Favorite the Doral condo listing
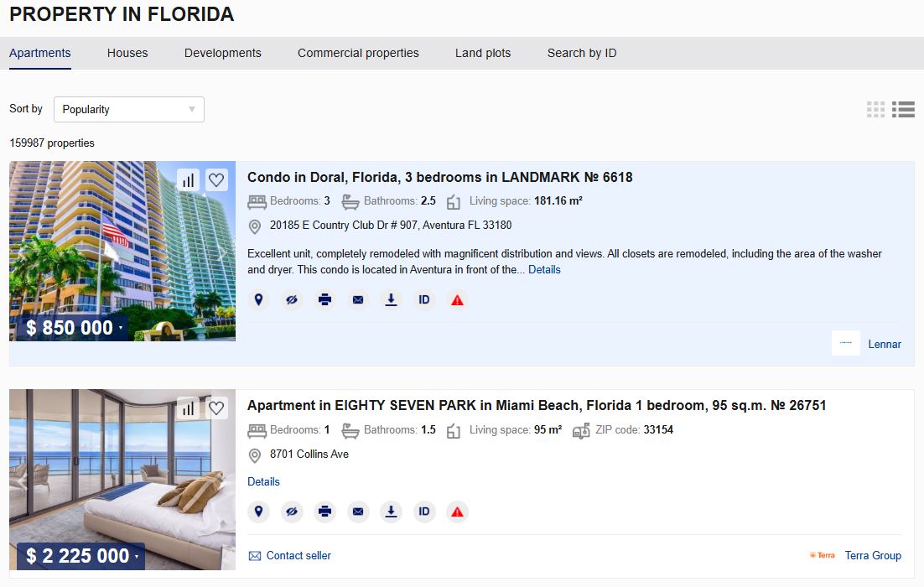This screenshot has height=587, width=924. pos(216,179)
